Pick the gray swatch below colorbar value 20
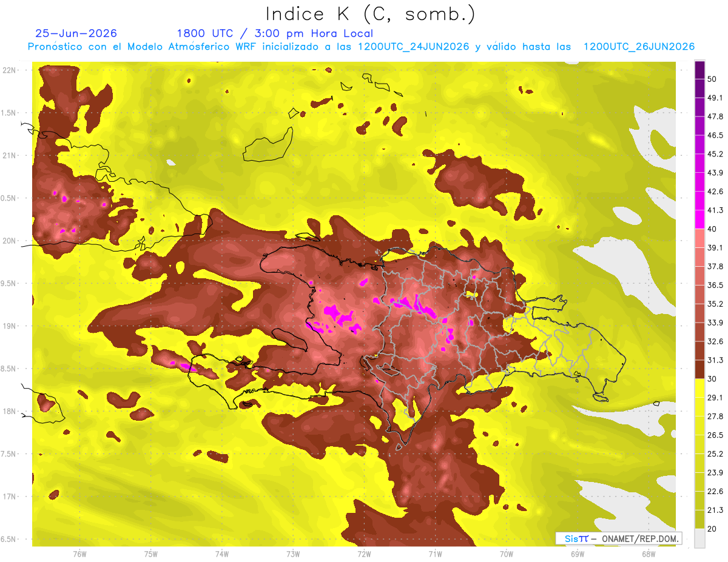This screenshot has width=728, height=562. tap(699, 538)
